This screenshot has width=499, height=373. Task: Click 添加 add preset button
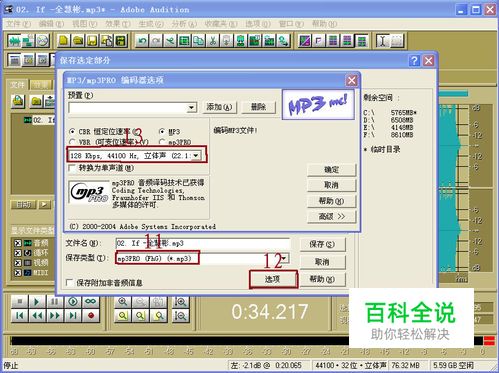pos(219,107)
